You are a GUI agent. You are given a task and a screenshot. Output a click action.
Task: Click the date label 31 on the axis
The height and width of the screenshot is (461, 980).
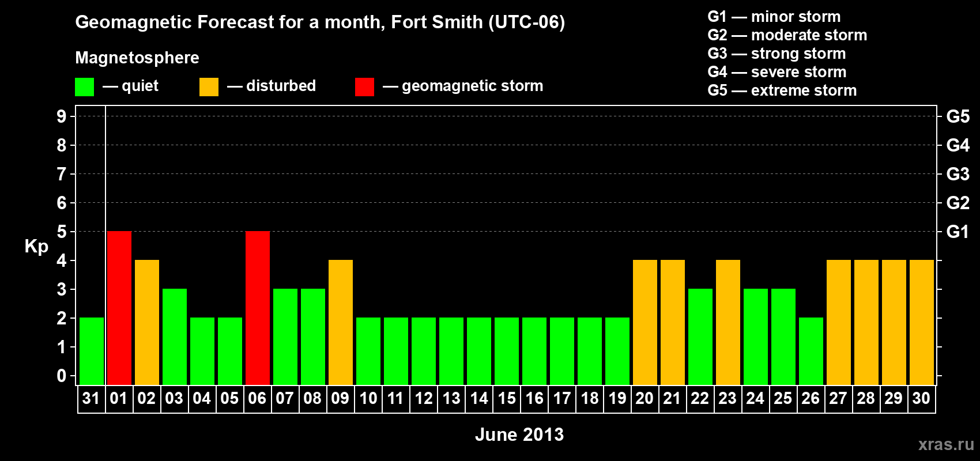tap(91, 398)
